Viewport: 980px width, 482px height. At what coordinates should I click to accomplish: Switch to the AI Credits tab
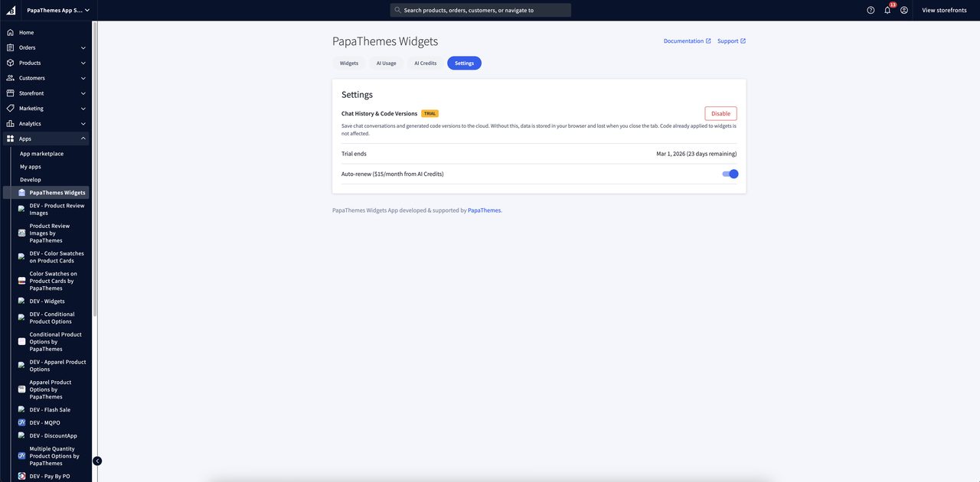(426, 63)
